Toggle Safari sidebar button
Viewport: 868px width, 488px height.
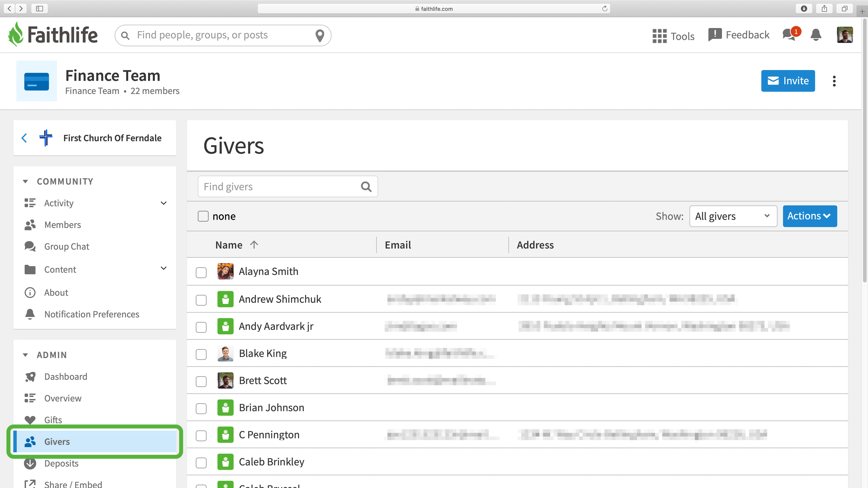[39, 8]
